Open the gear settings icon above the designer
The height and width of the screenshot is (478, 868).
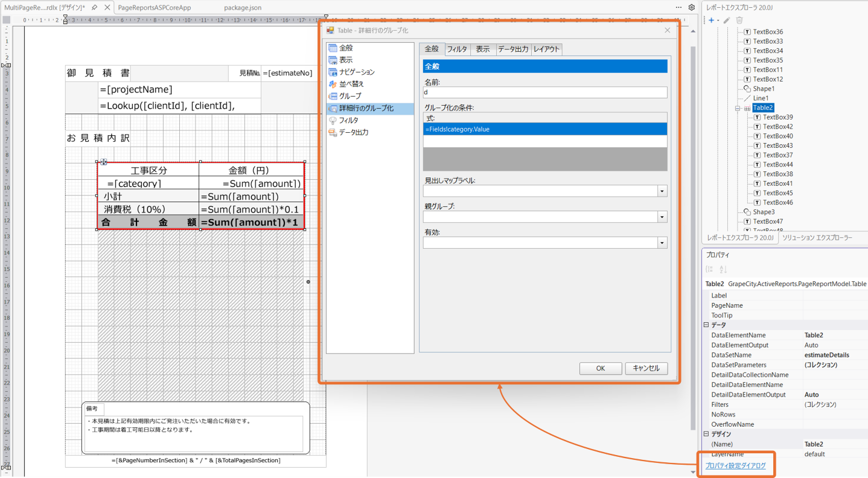(x=692, y=7)
